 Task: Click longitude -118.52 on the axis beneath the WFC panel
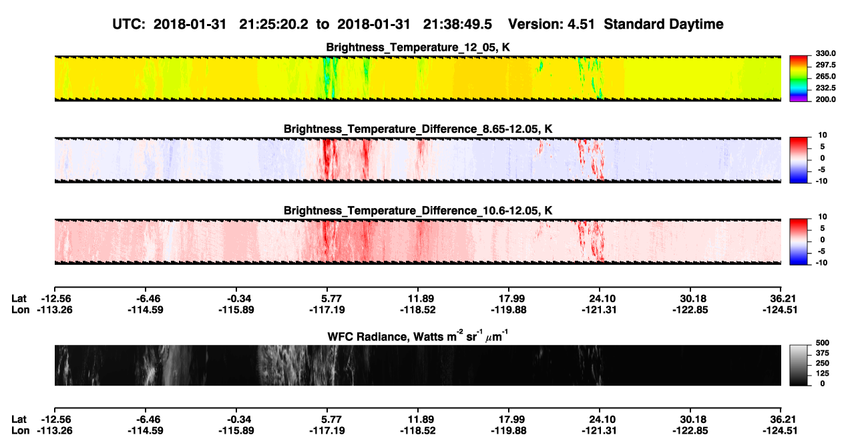(418, 430)
